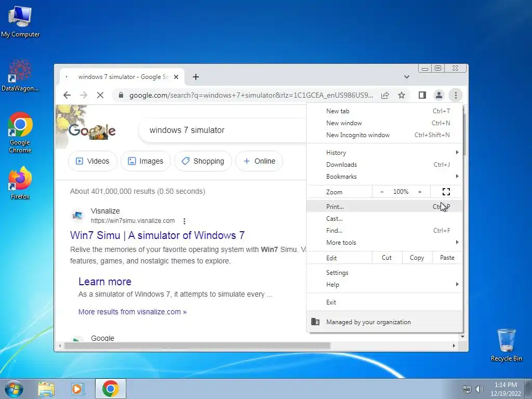The width and height of the screenshot is (532, 399).
Task: Toggle the Chrome side panel
Action: (x=422, y=96)
